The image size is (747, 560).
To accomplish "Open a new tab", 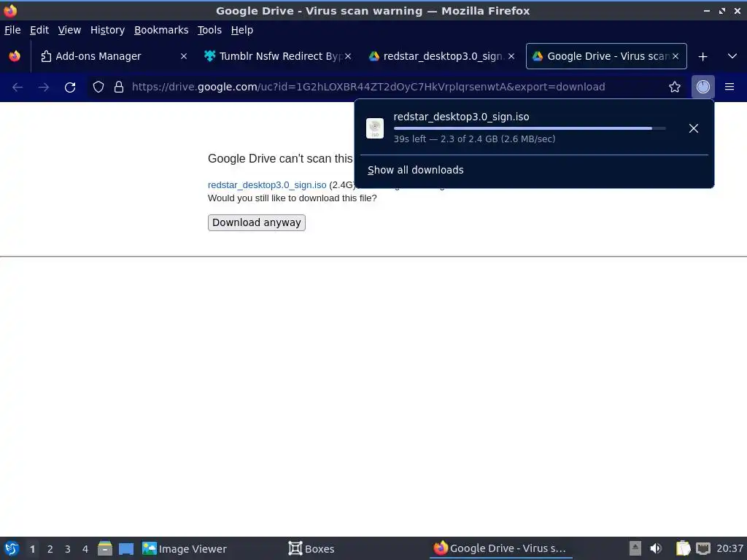I will pyautogui.click(x=703, y=57).
